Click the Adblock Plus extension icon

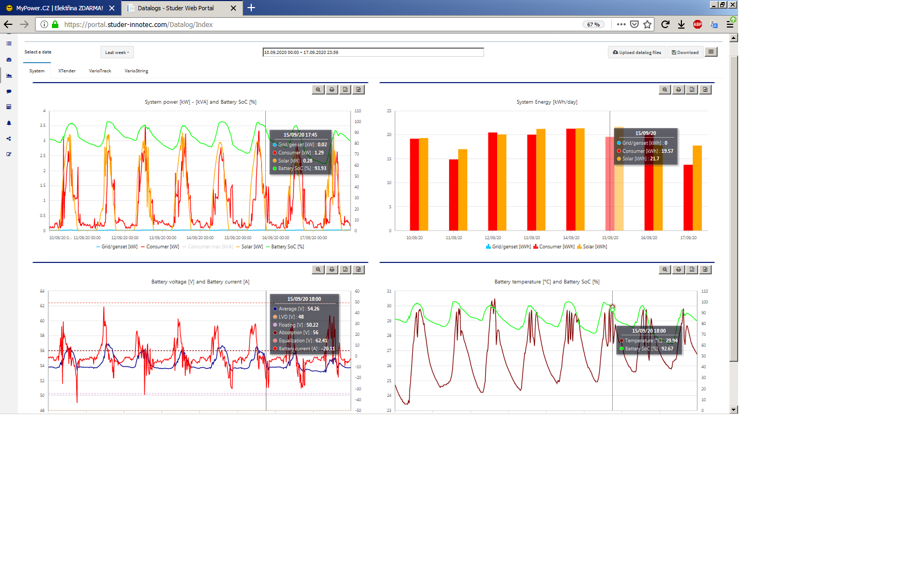point(697,24)
